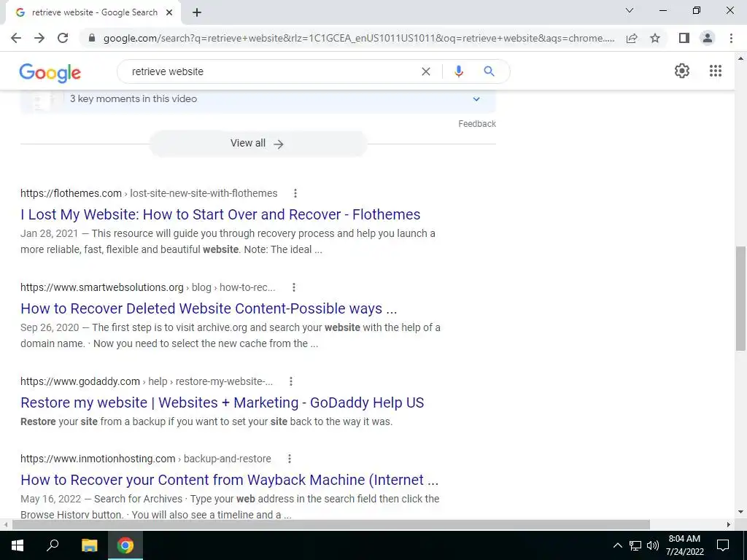The image size is (747, 560).
Task: Close the retrieve website tab
Action: (x=169, y=12)
